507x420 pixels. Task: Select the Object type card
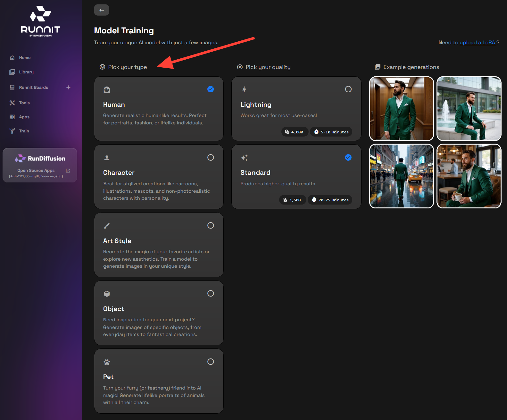159,313
